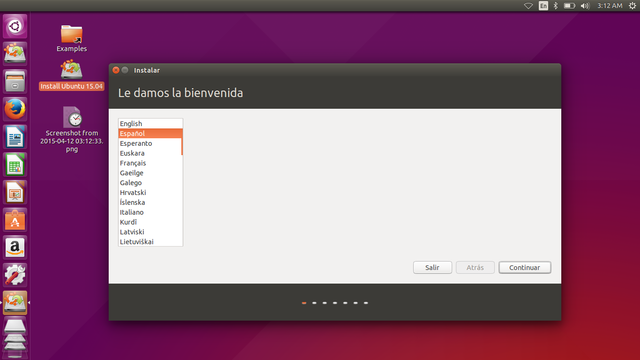Open the Ubuntu Dash search launcher

[15, 27]
